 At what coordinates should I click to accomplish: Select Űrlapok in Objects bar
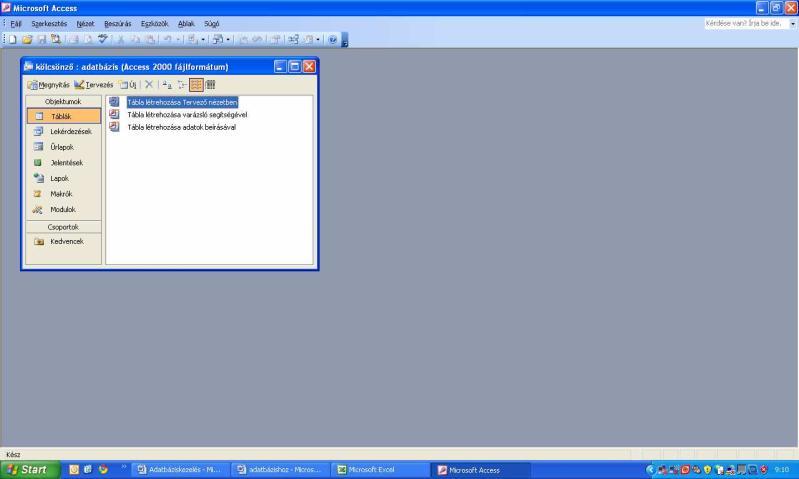pos(64,147)
